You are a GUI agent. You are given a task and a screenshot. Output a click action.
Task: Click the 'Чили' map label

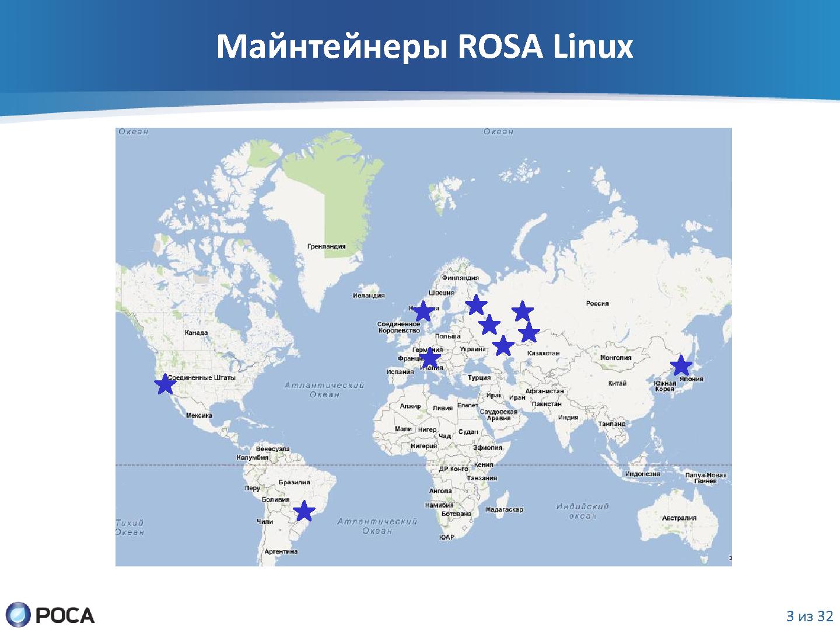[265, 522]
